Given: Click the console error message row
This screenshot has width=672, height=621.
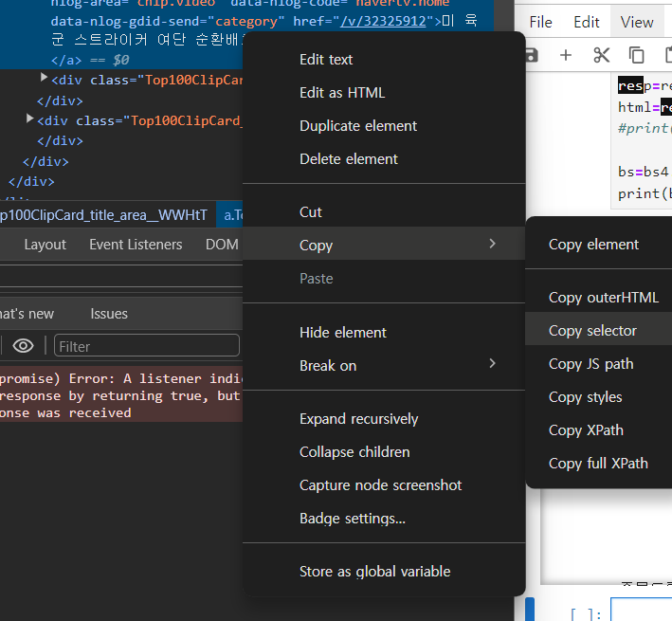Looking at the screenshot, I should [121, 393].
